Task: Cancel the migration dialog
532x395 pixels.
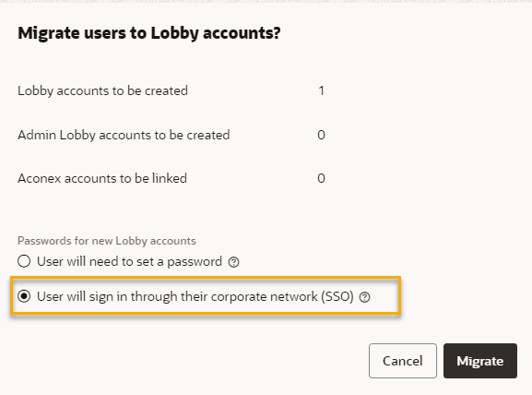Action: tap(403, 361)
